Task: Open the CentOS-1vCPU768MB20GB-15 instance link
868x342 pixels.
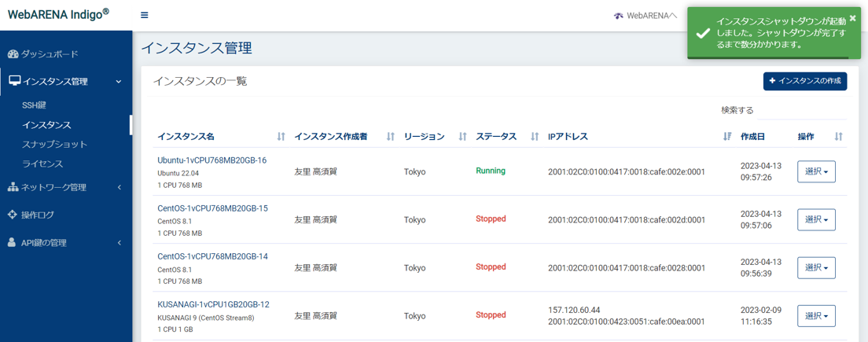Action: click(x=212, y=208)
